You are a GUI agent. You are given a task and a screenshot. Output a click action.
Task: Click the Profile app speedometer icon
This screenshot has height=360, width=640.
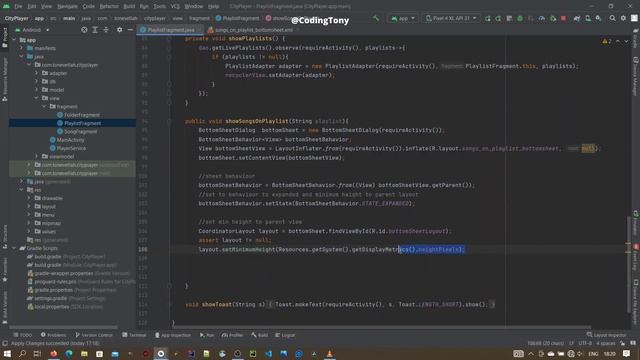(542, 18)
